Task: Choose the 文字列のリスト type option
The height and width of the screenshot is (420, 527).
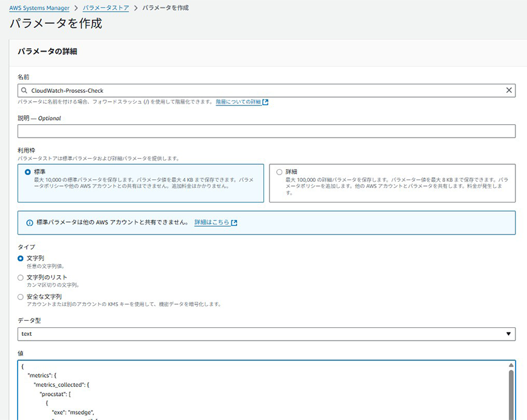Action: (21, 278)
